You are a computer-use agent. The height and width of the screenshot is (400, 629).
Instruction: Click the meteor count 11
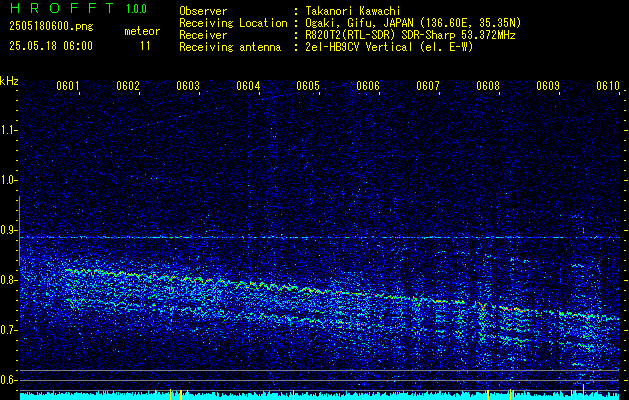145,46
